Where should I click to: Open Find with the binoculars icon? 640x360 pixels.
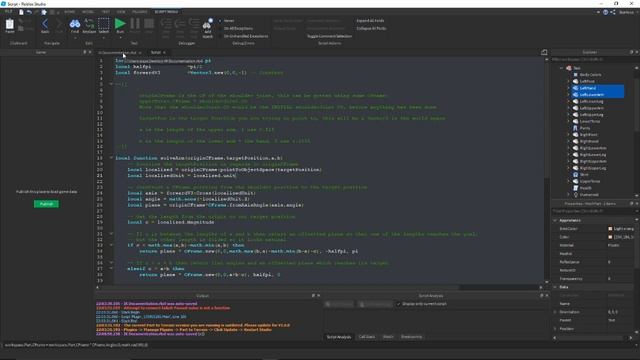point(75,24)
